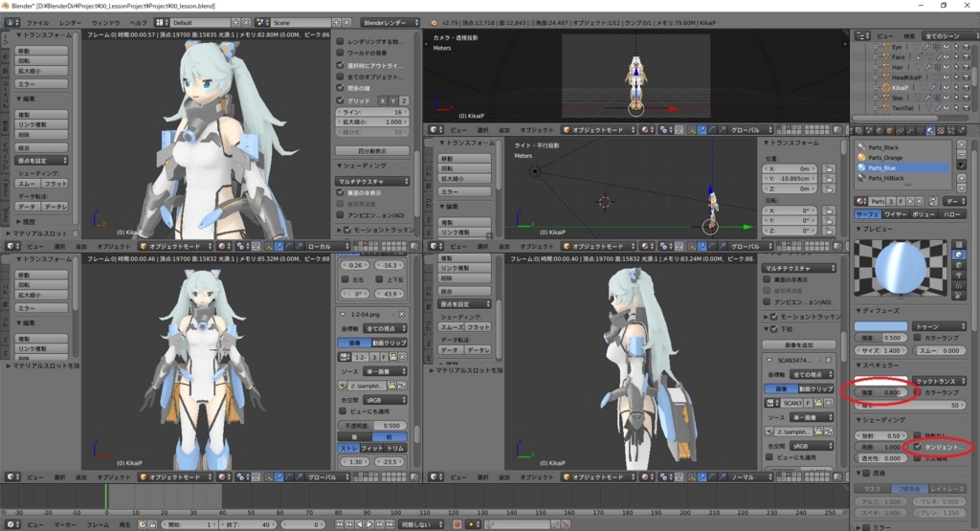The image size is (980, 531).
Task: Uncheck 選択時にアウトライン option
Action: click(340, 65)
